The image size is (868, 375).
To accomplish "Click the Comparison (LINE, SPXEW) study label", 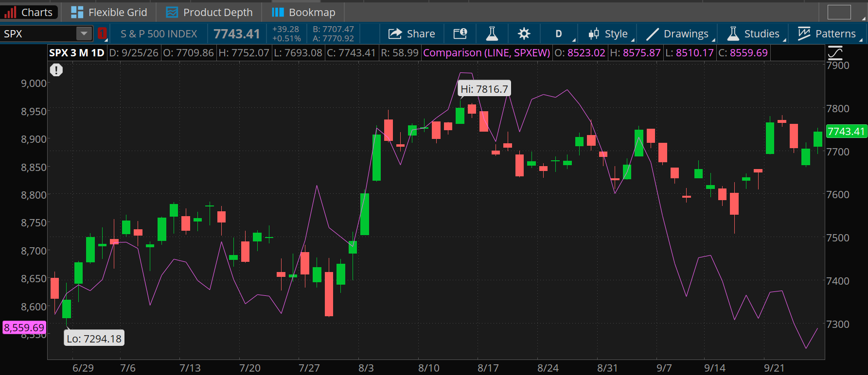I will [487, 52].
